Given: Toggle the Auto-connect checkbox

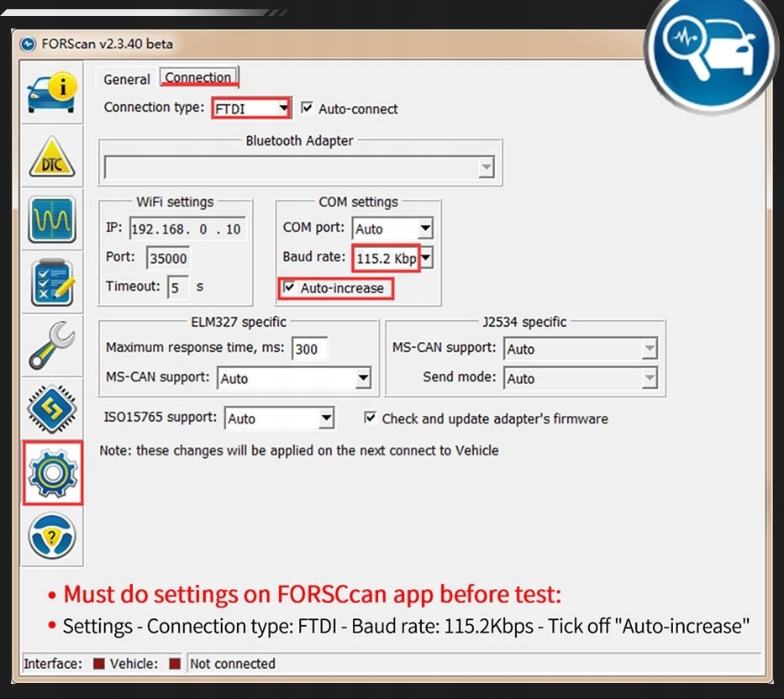Looking at the screenshot, I should tap(307, 108).
